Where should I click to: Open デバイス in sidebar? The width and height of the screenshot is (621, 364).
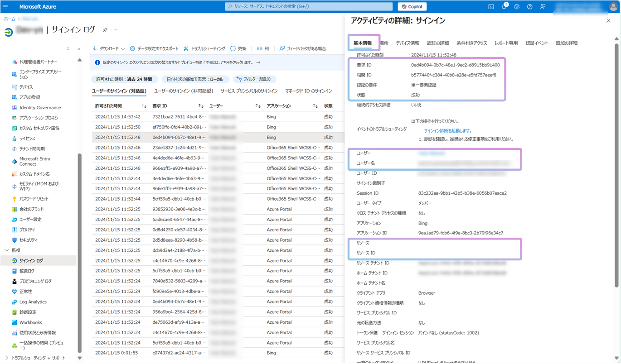(26, 87)
